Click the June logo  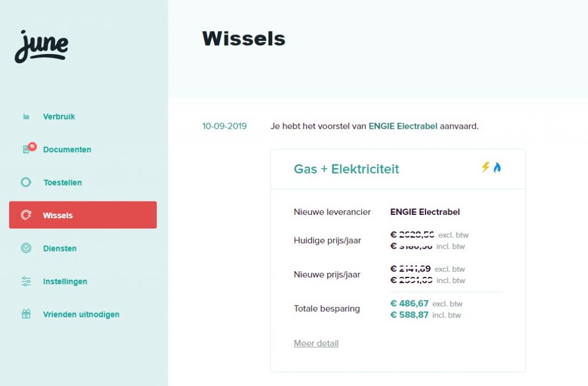point(41,46)
